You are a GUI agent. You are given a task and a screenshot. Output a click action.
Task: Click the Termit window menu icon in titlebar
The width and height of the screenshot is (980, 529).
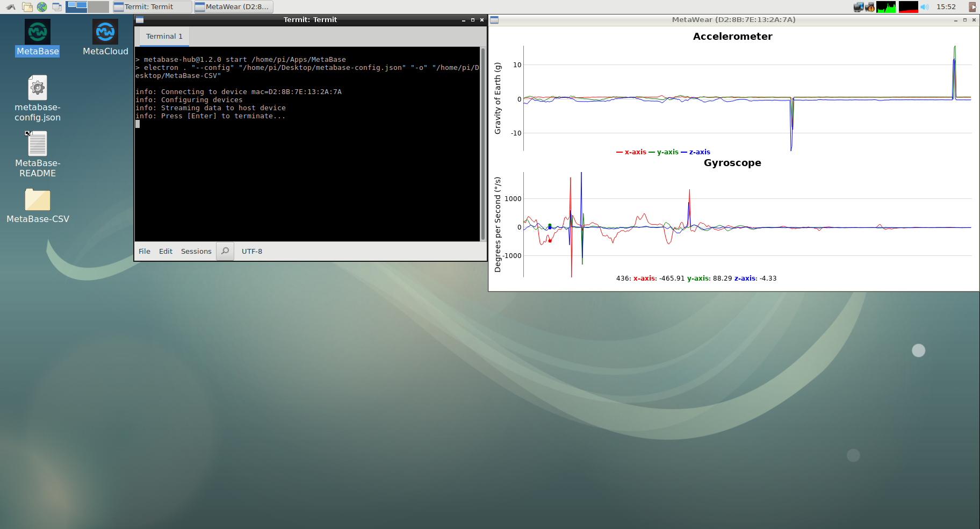tap(140, 20)
